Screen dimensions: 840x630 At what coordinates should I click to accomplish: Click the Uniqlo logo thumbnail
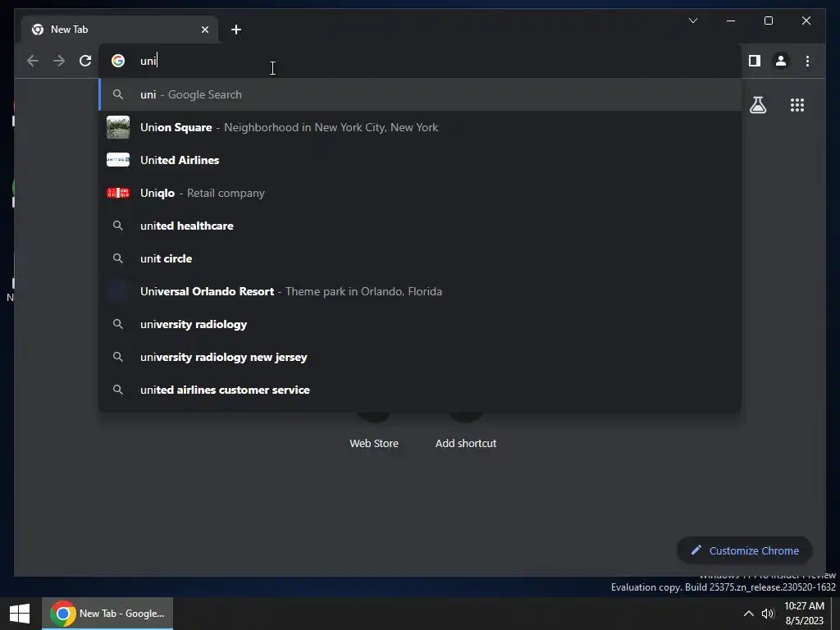click(x=118, y=193)
